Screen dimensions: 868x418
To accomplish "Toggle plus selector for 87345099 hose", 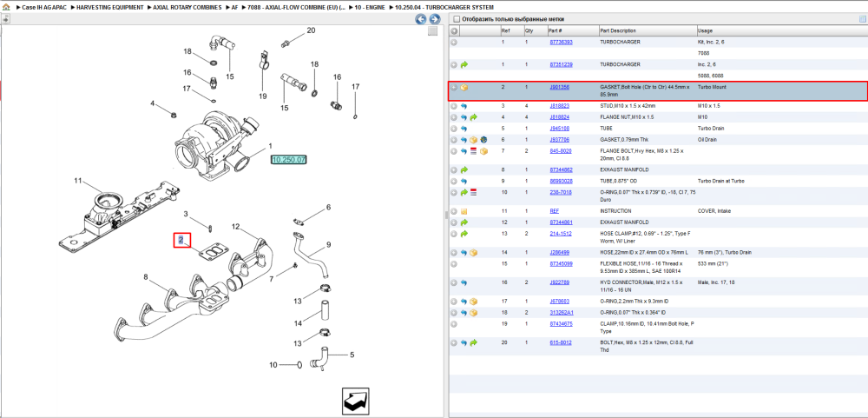I will point(454,264).
